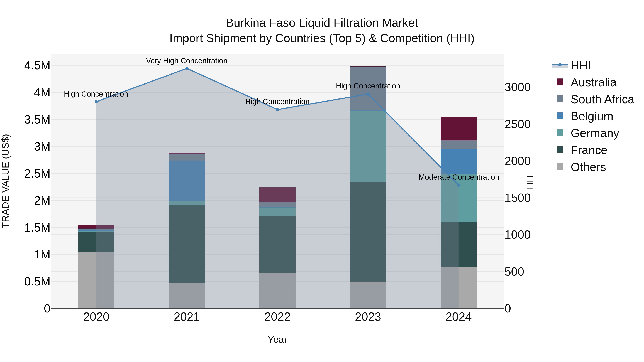
Task: Click the 2020 HHI data point
Action: coord(96,102)
